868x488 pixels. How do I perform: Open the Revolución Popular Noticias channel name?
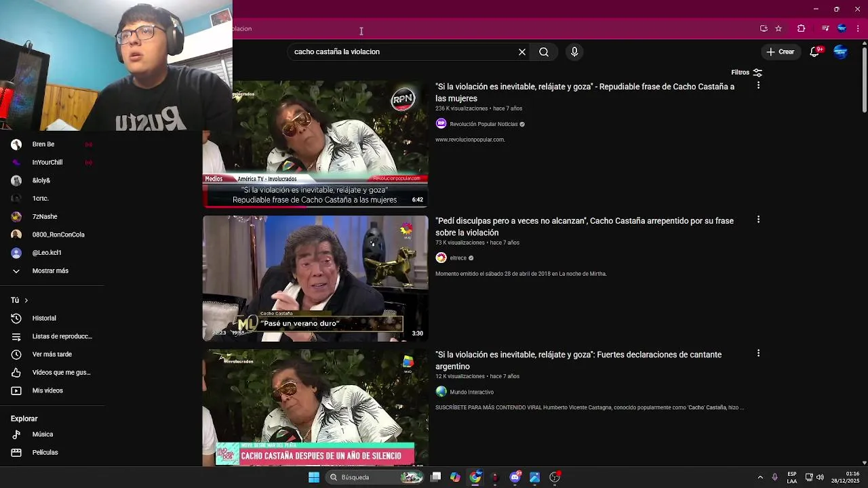pyautogui.click(x=484, y=124)
